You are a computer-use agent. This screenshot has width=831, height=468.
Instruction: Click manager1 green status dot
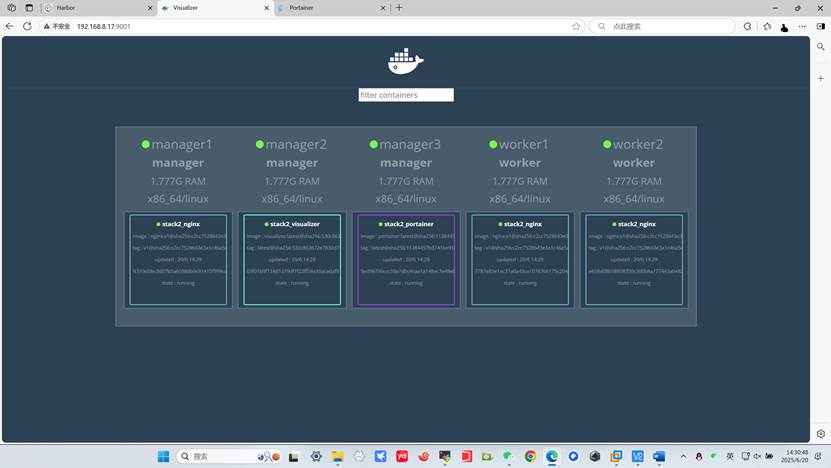pyautogui.click(x=145, y=144)
